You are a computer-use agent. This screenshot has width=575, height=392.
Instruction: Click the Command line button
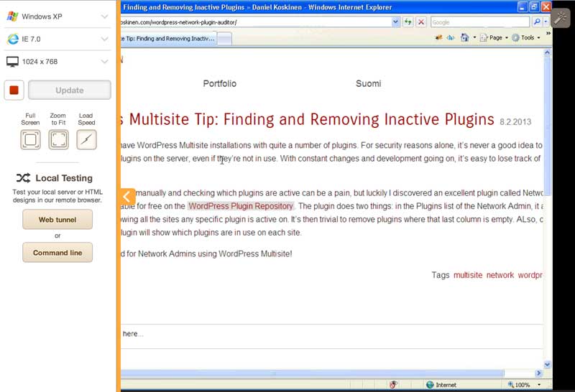point(57,253)
